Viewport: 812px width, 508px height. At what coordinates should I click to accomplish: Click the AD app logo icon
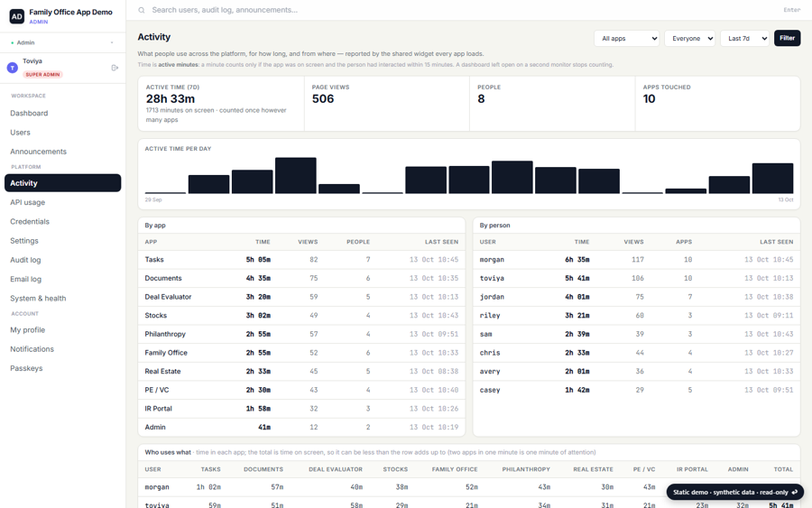(x=16, y=16)
